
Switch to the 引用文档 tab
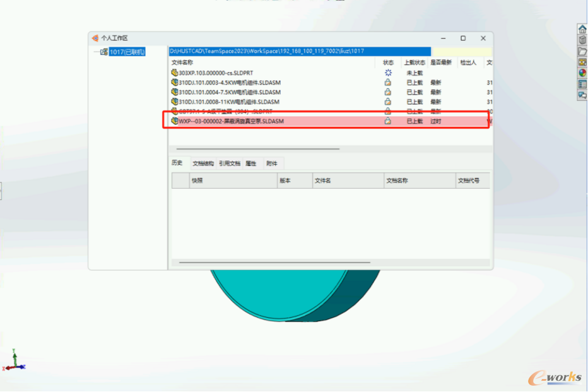tap(230, 163)
